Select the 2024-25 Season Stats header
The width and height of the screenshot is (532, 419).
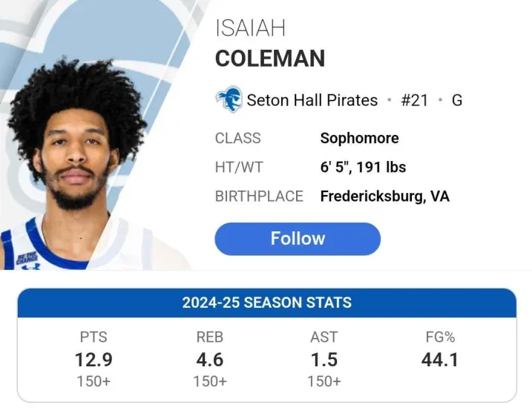tap(266, 303)
